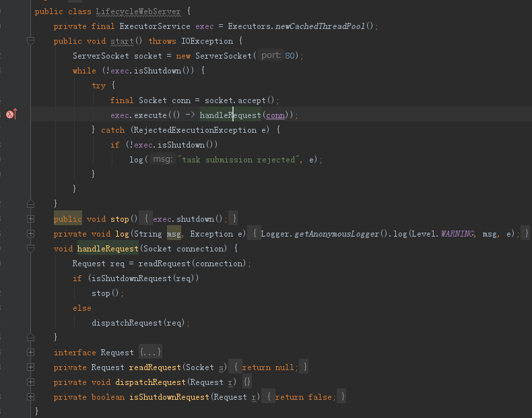
Task: Click getAnonymousLogger method call
Action: (337, 234)
